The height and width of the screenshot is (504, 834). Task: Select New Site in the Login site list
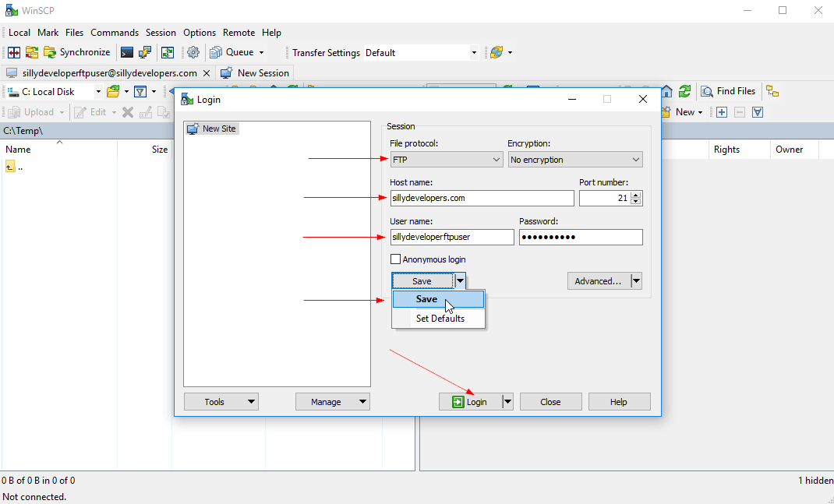[212, 129]
